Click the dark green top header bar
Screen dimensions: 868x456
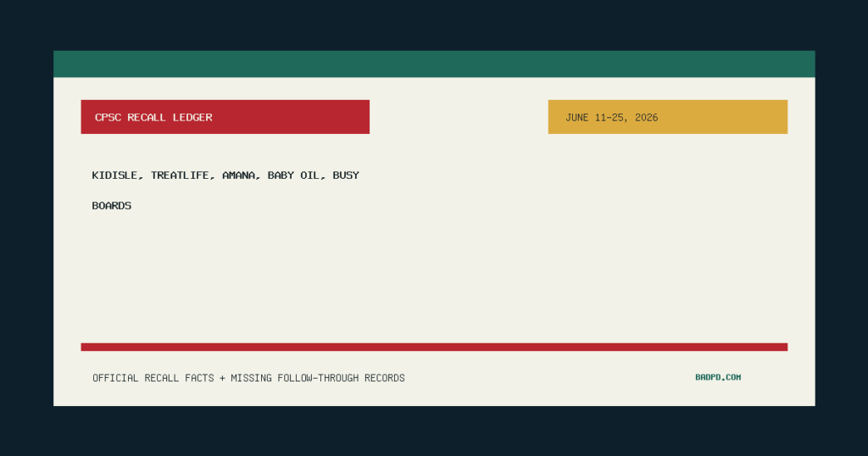coord(434,64)
